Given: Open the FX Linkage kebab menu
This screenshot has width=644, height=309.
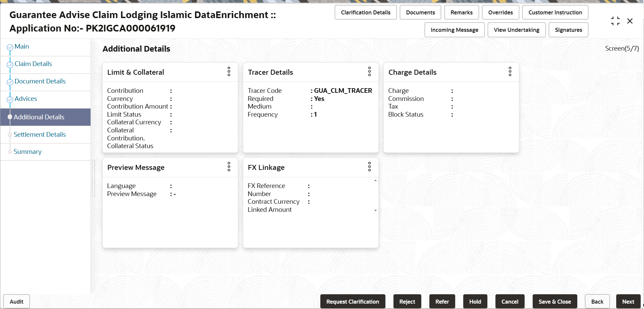Looking at the screenshot, I should [x=369, y=167].
